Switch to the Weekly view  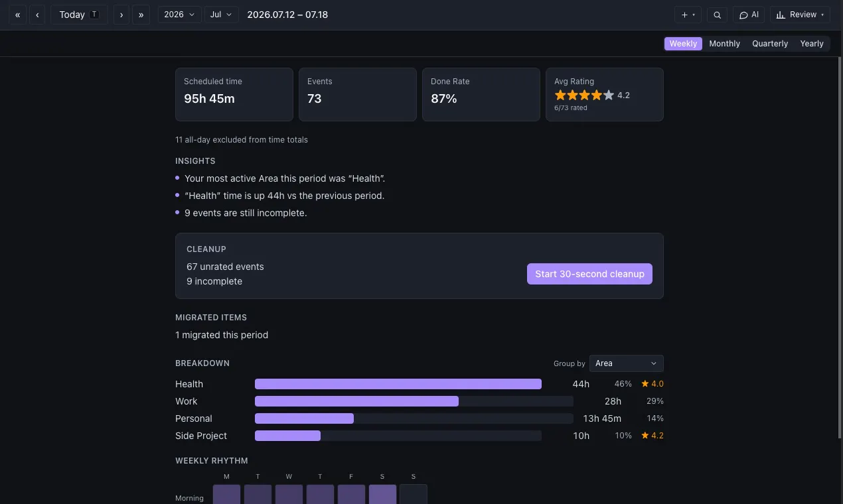tap(683, 44)
